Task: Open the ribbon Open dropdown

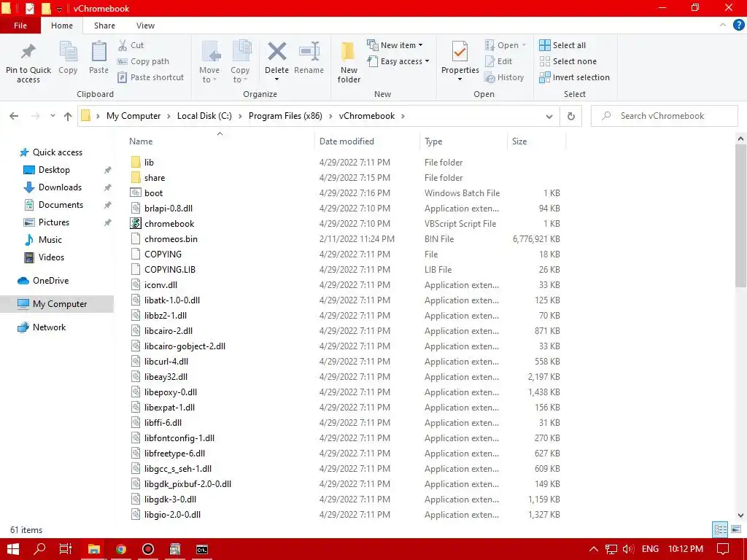Action: (x=524, y=45)
